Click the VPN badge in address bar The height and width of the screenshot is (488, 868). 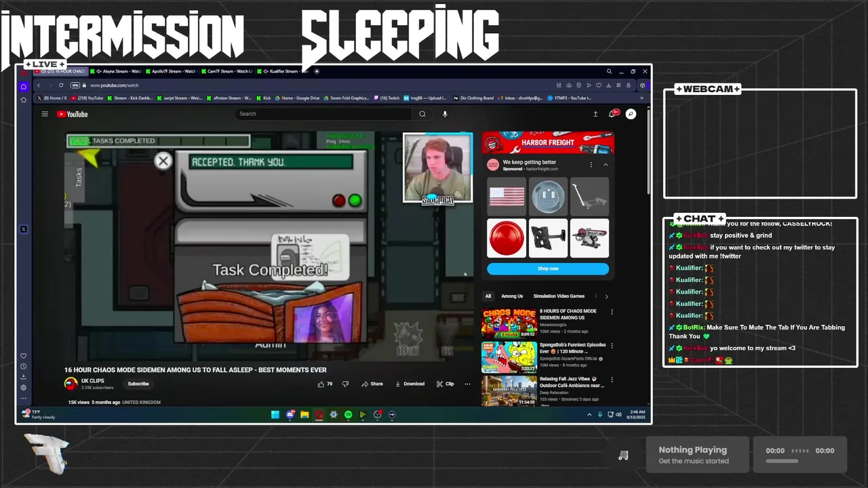coord(75,85)
